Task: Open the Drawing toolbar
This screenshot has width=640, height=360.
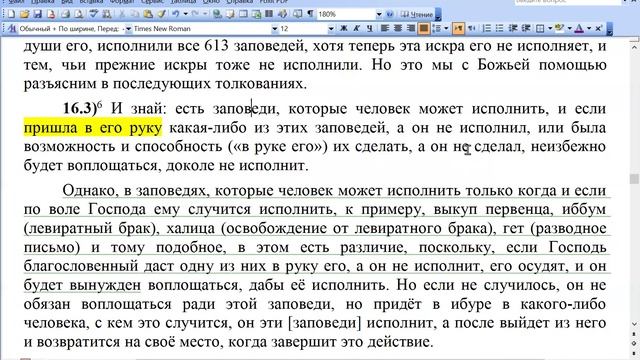Action: point(282,14)
